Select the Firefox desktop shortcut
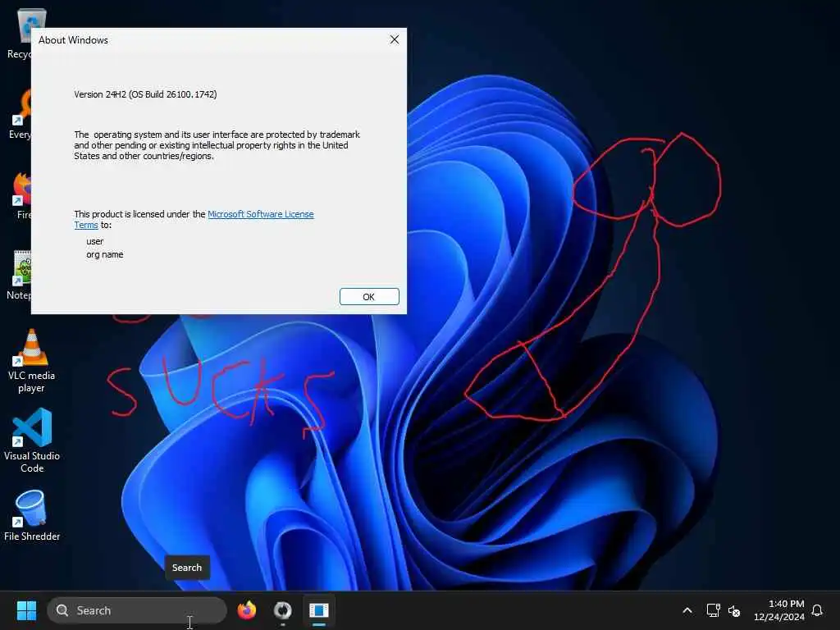This screenshot has height=630, width=840. tap(21, 195)
